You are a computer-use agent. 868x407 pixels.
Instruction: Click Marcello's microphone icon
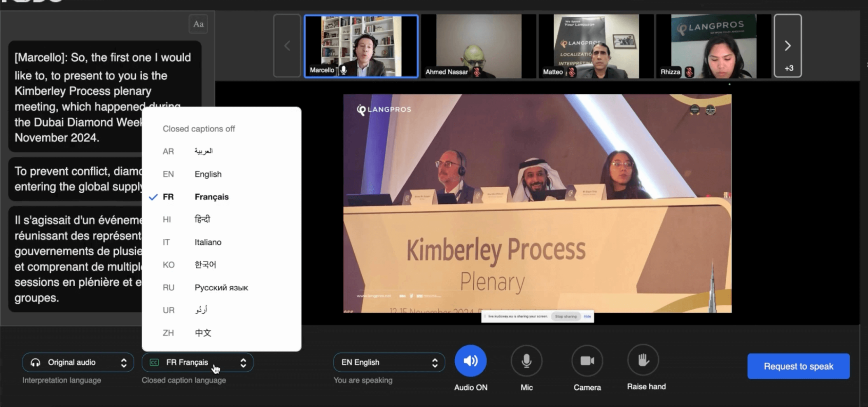343,70
